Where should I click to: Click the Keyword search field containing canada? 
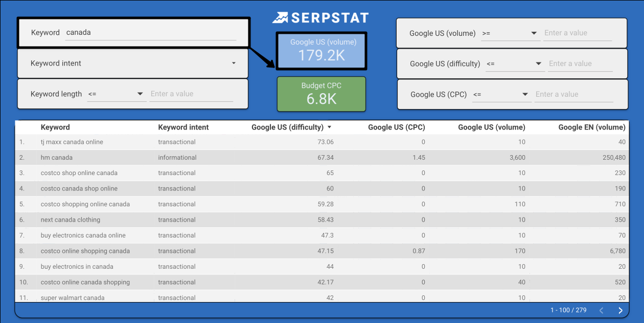pyautogui.click(x=151, y=33)
